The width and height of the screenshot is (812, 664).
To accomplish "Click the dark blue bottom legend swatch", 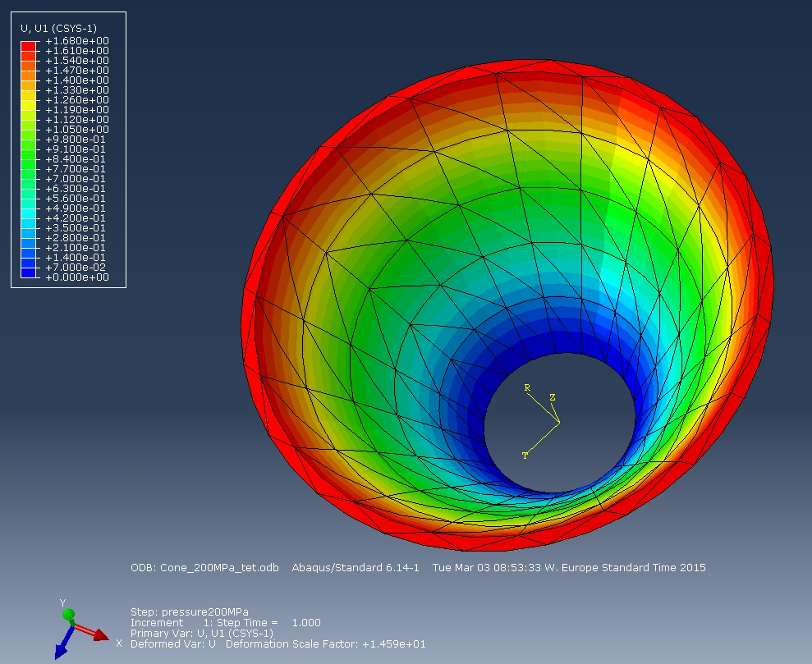I will (x=28, y=272).
